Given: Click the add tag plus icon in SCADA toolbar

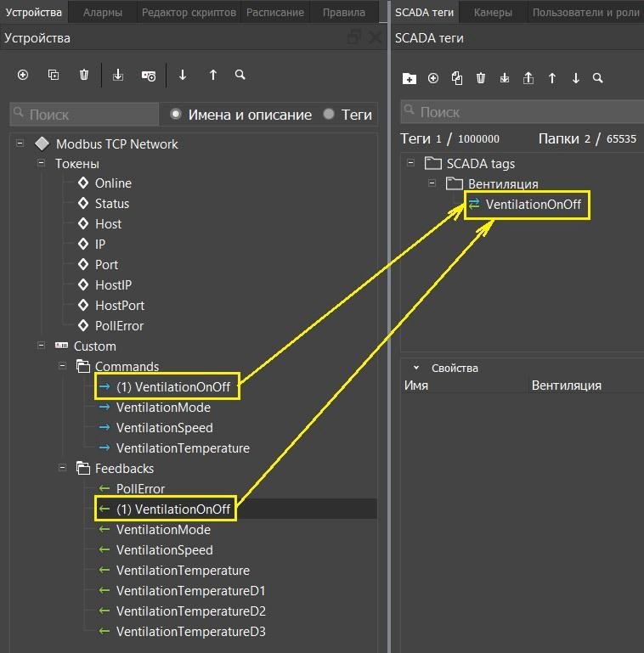Looking at the screenshot, I should point(433,78).
